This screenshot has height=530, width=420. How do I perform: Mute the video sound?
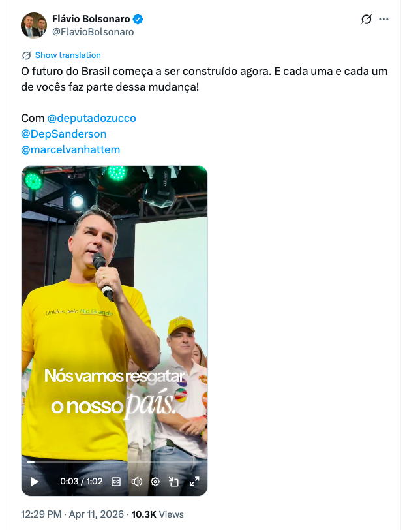(x=136, y=482)
